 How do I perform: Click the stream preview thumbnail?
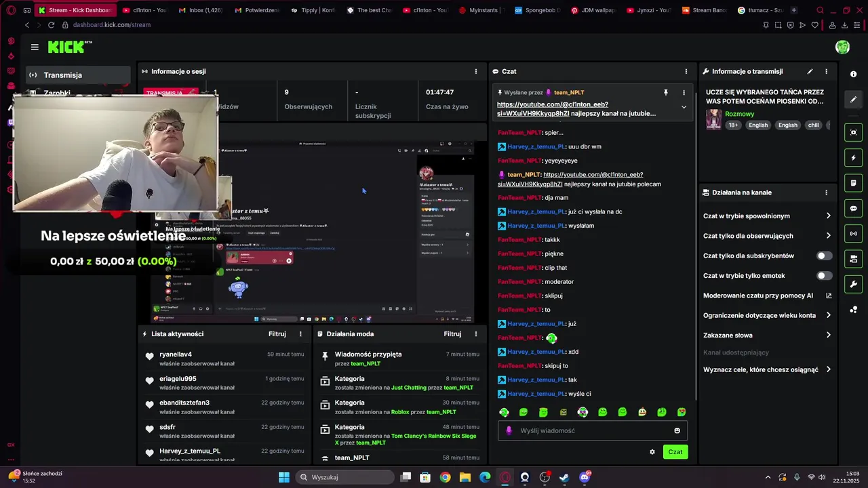tap(312, 232)
